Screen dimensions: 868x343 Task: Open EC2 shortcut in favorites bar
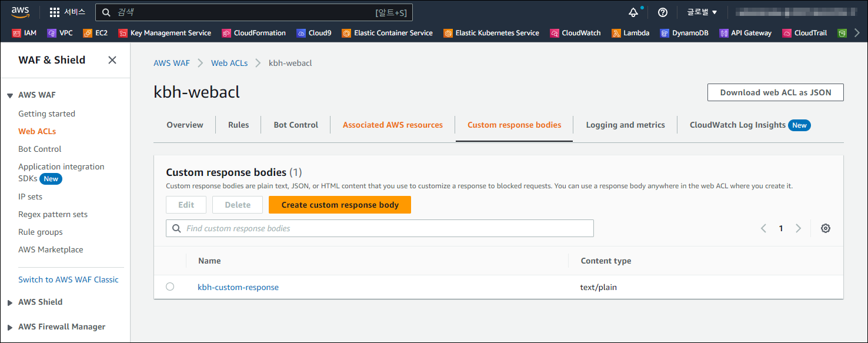click(x=95, y=33)
